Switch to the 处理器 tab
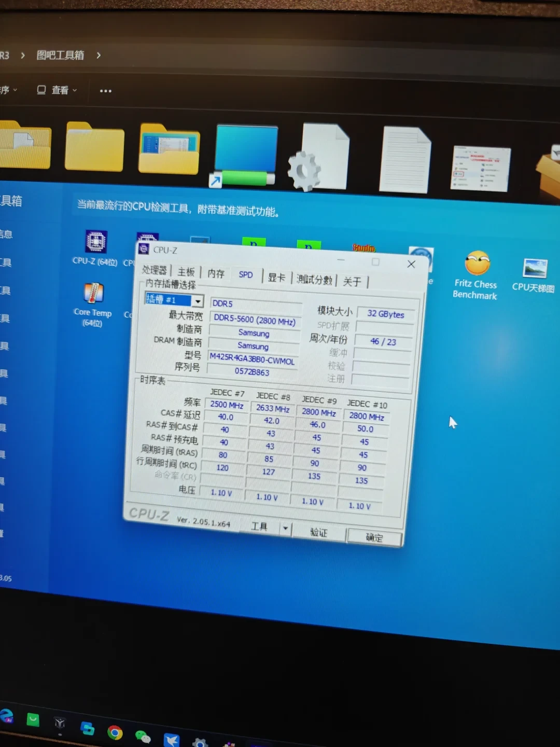 tap(155, 270)
